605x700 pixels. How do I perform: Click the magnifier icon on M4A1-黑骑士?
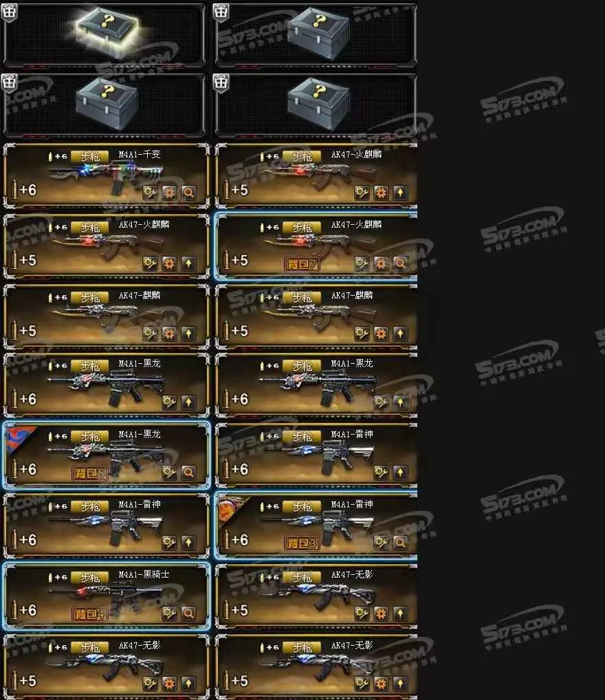coord(188,613)
